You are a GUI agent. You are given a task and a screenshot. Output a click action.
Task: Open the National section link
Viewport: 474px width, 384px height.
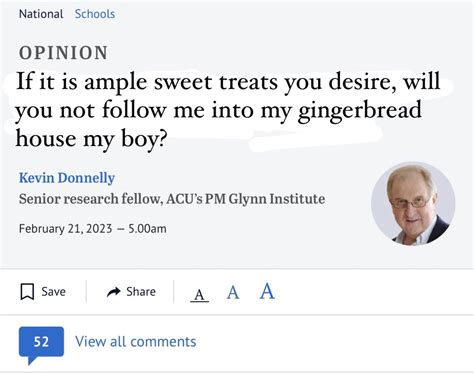point(41,14)
